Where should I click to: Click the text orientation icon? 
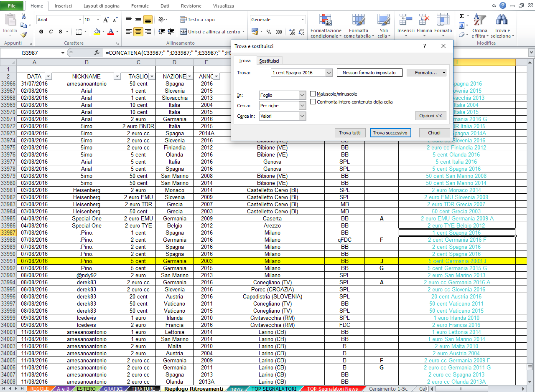pyautogui.click(x=162, y=20)
